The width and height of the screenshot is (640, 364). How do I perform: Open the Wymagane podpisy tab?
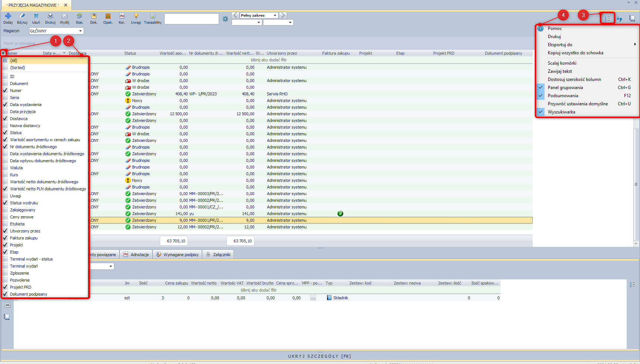coord(178,255)
